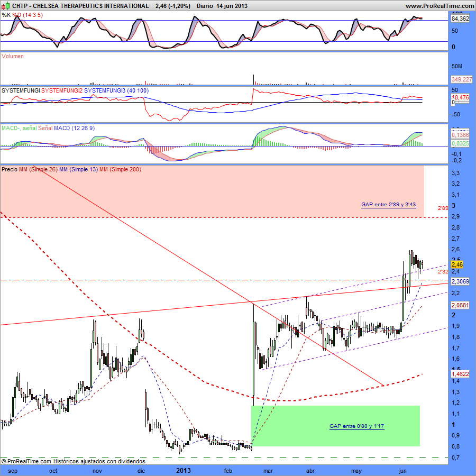476x476 pixels.
Task: Select the %K %D (14 3 5) stochastic label
Action: [x=22, y=15]
